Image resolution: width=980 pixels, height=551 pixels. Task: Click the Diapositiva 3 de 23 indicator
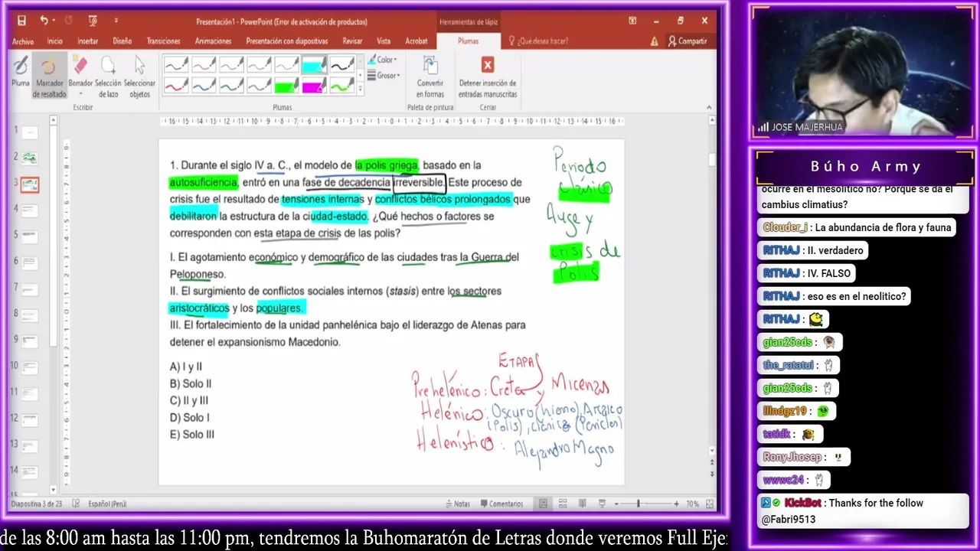pyautogui.click(x=37, y=504)
